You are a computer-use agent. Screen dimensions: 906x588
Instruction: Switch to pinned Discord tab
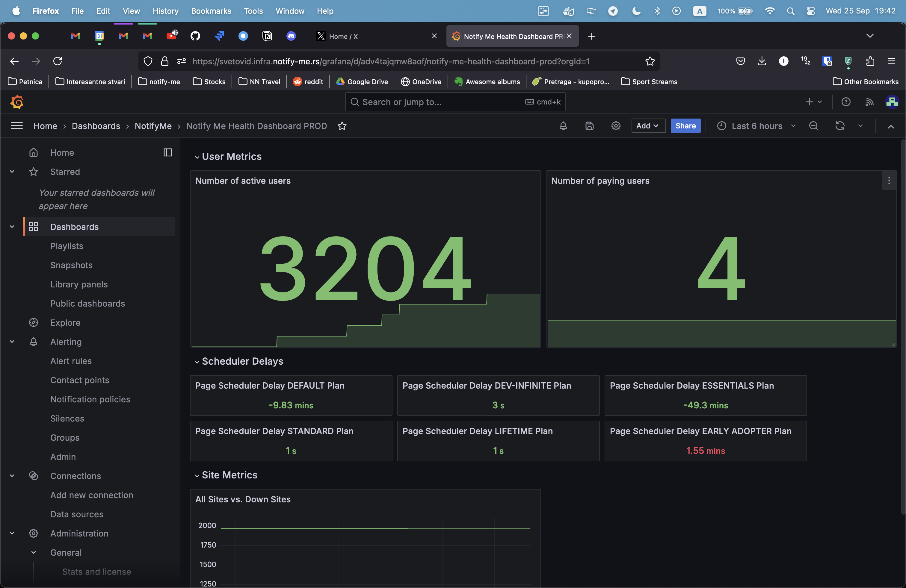[291, 36]
